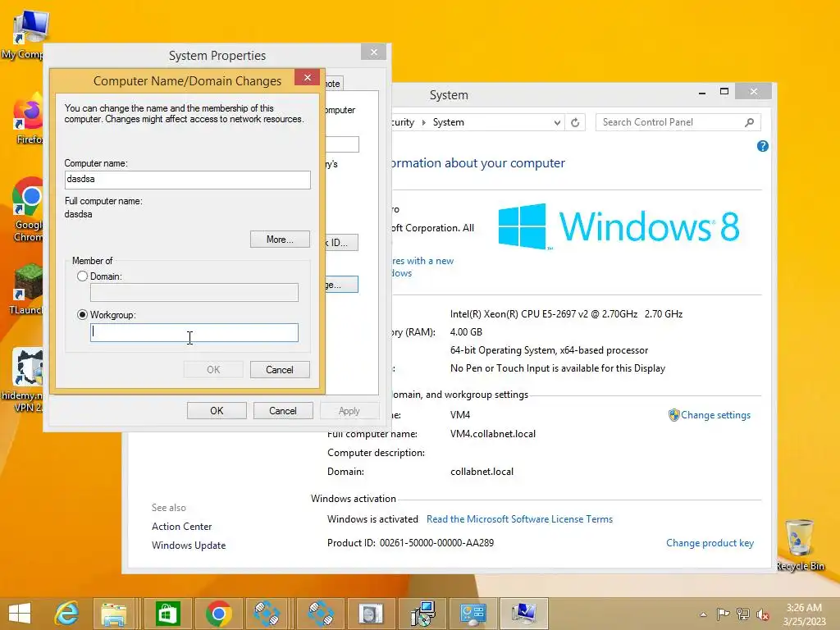The image size is (840, 630).
Task: Click the active System taskbar icon
Action: tap(523, 614)
